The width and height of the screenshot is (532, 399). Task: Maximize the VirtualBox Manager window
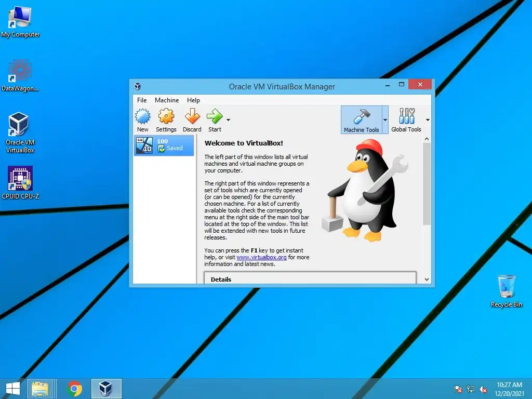[x=402, y=85]
